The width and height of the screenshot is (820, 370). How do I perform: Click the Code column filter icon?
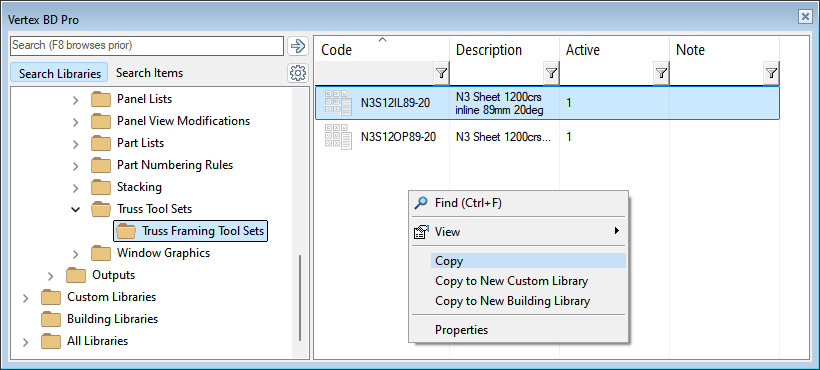coord(442,74)
